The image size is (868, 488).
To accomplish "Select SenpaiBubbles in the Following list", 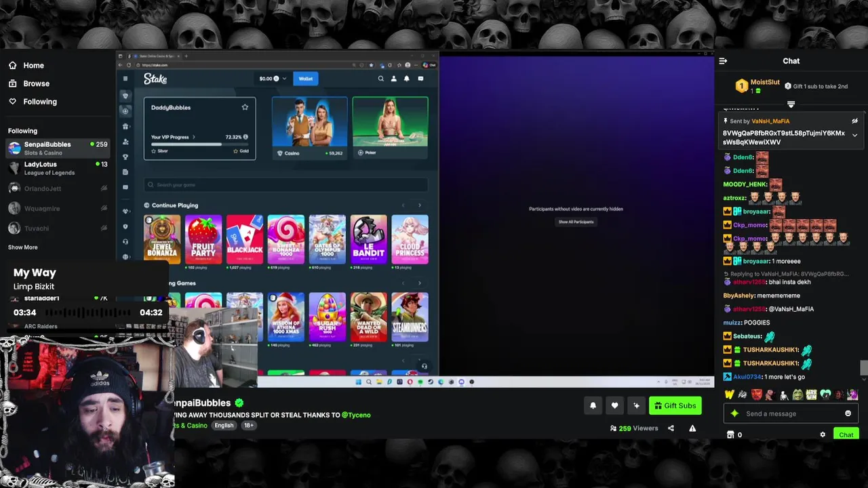I will click(x=57, y=148).
